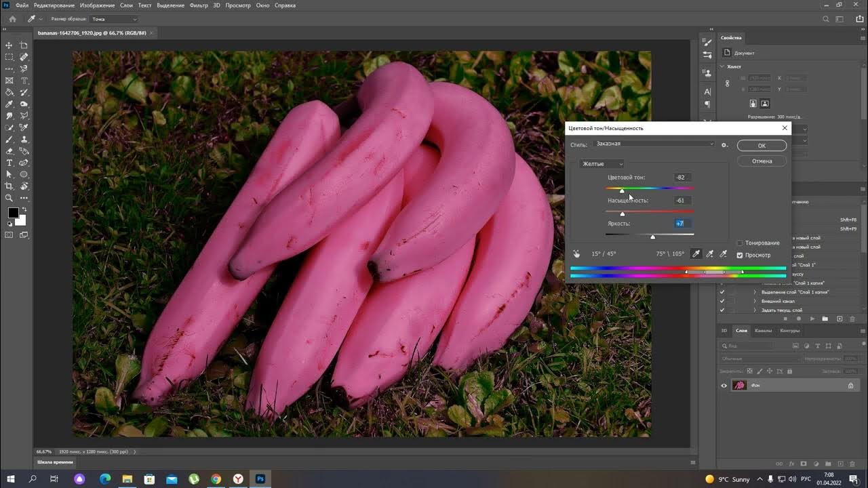Image resolution: width=868 pixels, height=488 pixels.
Task: Toggle checkmark for Выделение слой "Слой 1 копия"
Action: (722, 292)
